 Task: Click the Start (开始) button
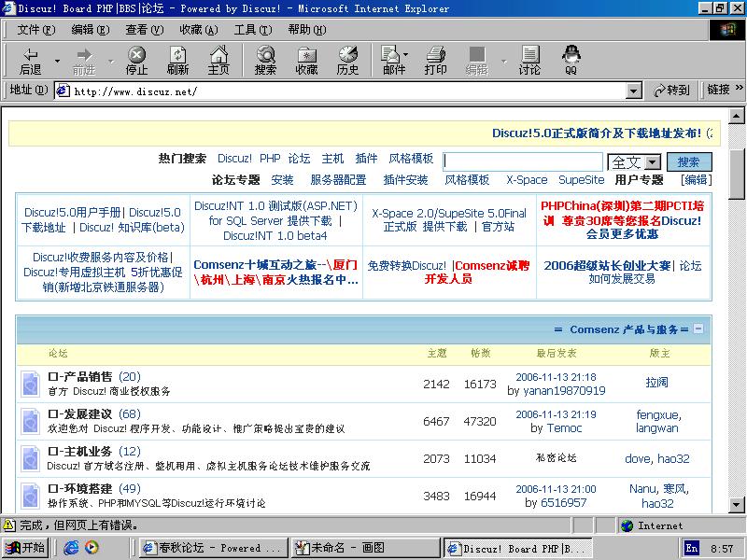pos(26,548)
